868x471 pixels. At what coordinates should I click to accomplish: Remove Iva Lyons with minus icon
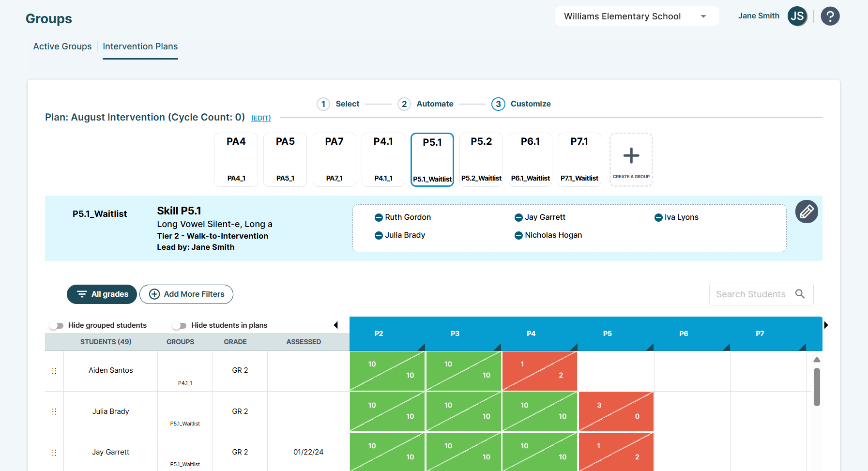pyautogui.click(x=658, y=218)
